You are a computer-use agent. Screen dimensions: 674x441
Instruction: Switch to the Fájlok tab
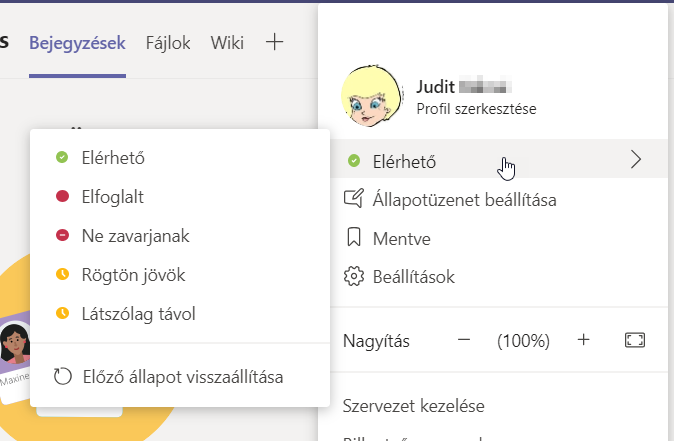(168, 43)
